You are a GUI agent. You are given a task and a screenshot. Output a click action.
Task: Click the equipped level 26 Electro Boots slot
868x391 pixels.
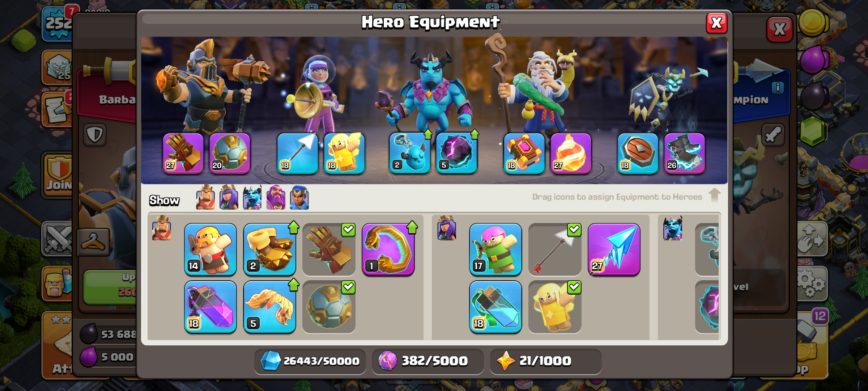685,153
